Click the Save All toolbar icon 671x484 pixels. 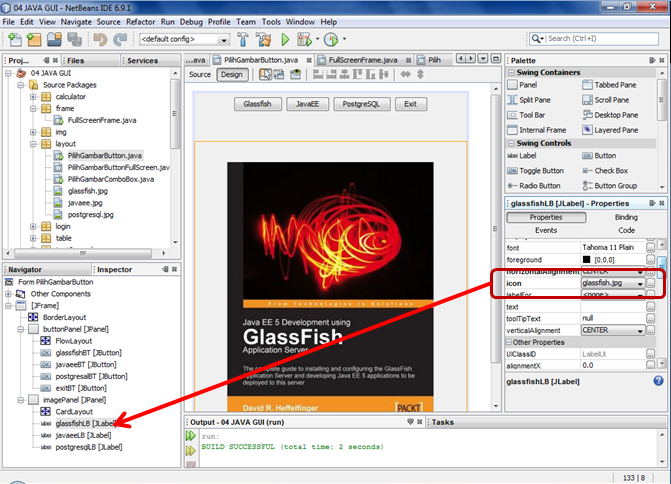coord(74,39)
